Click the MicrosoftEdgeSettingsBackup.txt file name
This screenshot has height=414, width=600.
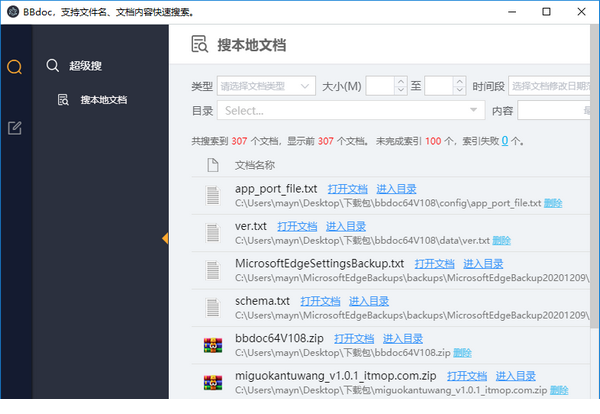click(320, 264)
